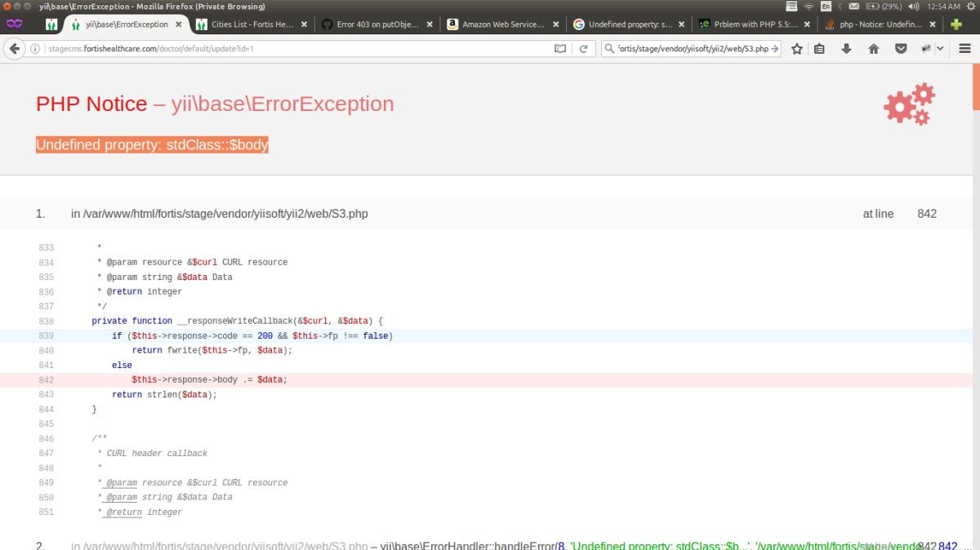
Task: Click the 'PHP Notice – yii\base\ErrorException' heading
Action: pyautogui.click(x=215, y=104)
